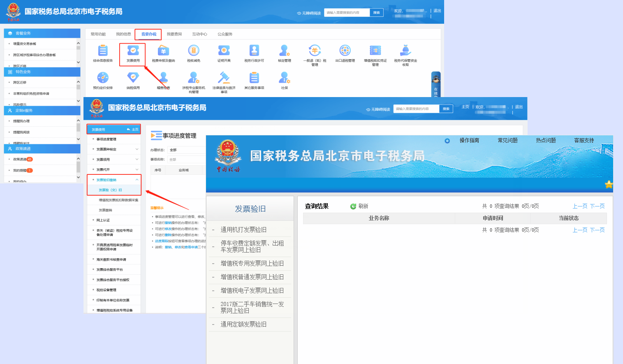
Task: Open the 综合信息报告 icon
Action: 103,51
